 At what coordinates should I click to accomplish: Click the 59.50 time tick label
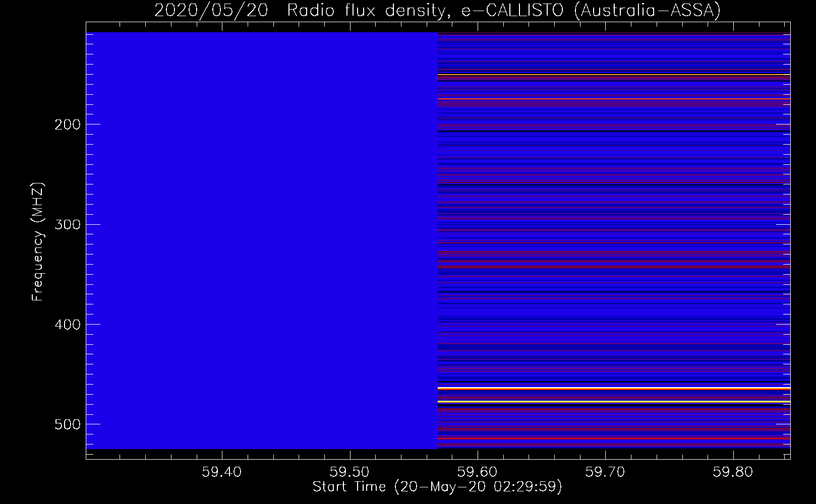[x=349, y=472]
